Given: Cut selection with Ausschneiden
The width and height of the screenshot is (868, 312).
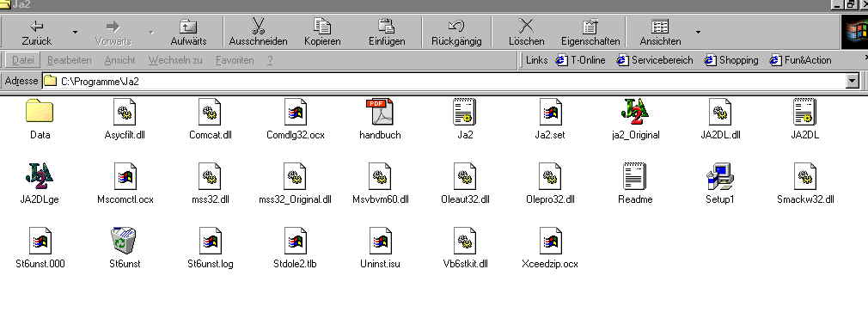Looking at the screenshot, I should pos(258,33).
